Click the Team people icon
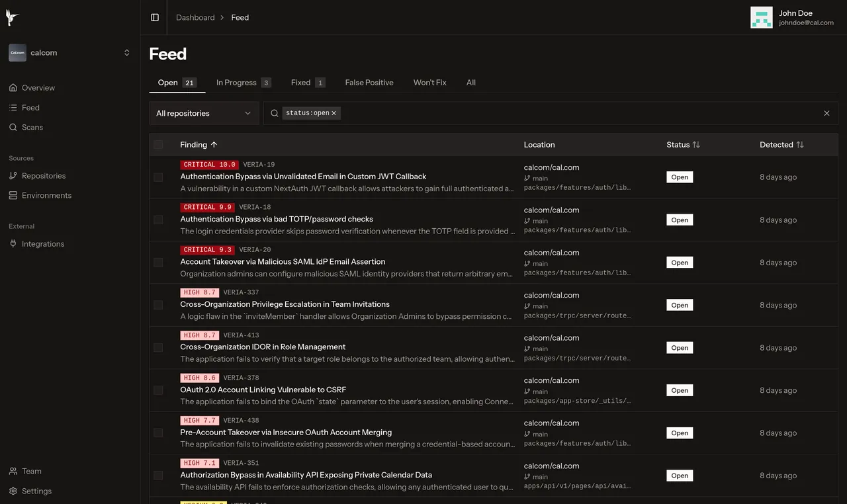The image size is (847, 504). tap(13, 472)
